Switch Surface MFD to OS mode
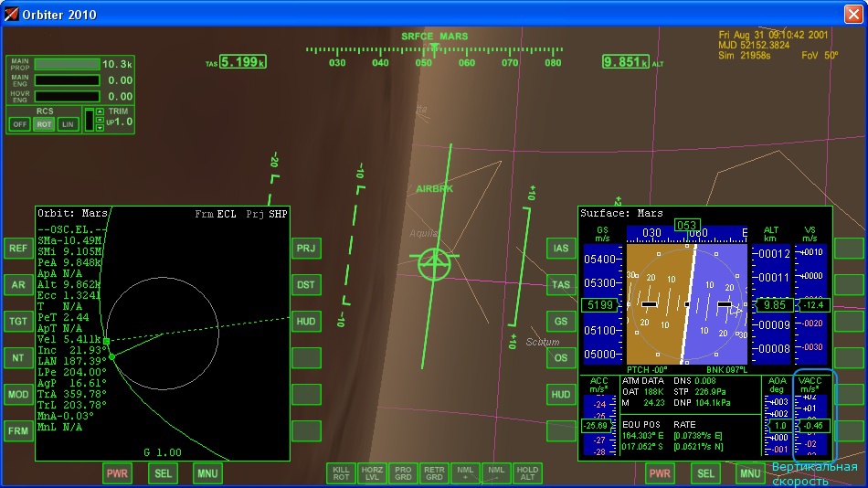 (561, 358)
